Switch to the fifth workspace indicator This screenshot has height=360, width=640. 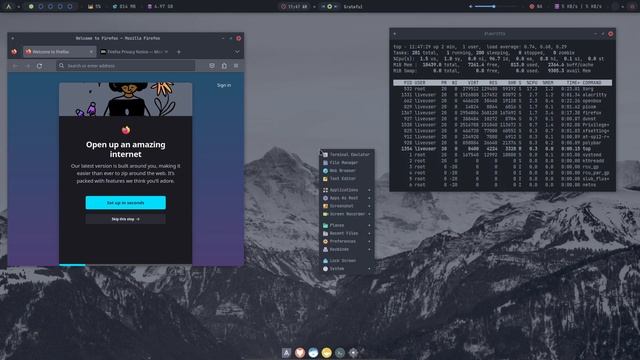70,7
